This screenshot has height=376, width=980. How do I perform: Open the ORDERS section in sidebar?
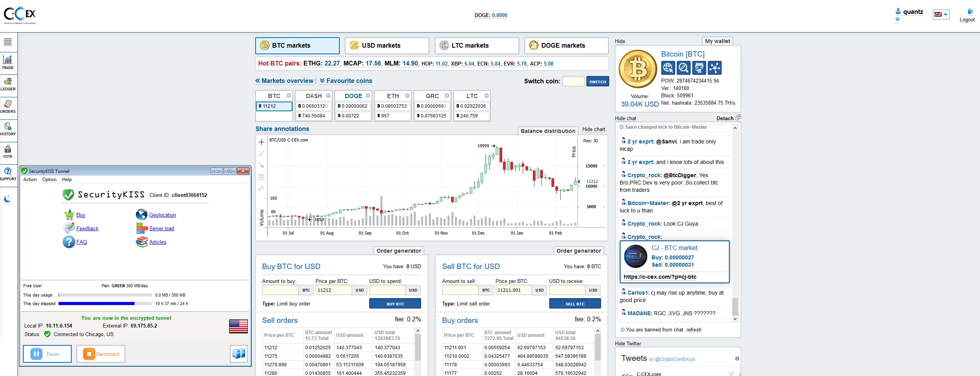pyautogui.click(x=8, y=106)
